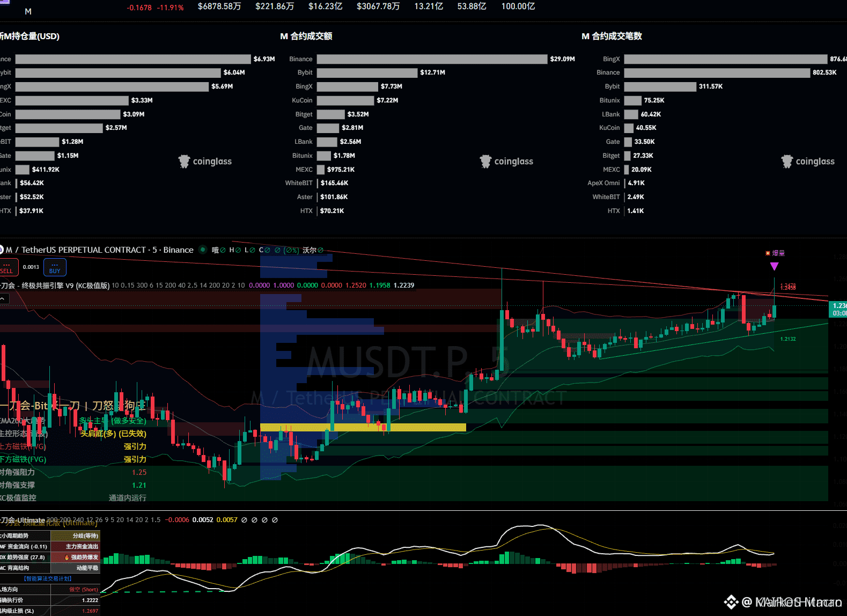This screenshot has height=616, width=847.
Task: Click the coinglass logo in the 合约成交笔数 chart
Action: [x=808, y=162]
